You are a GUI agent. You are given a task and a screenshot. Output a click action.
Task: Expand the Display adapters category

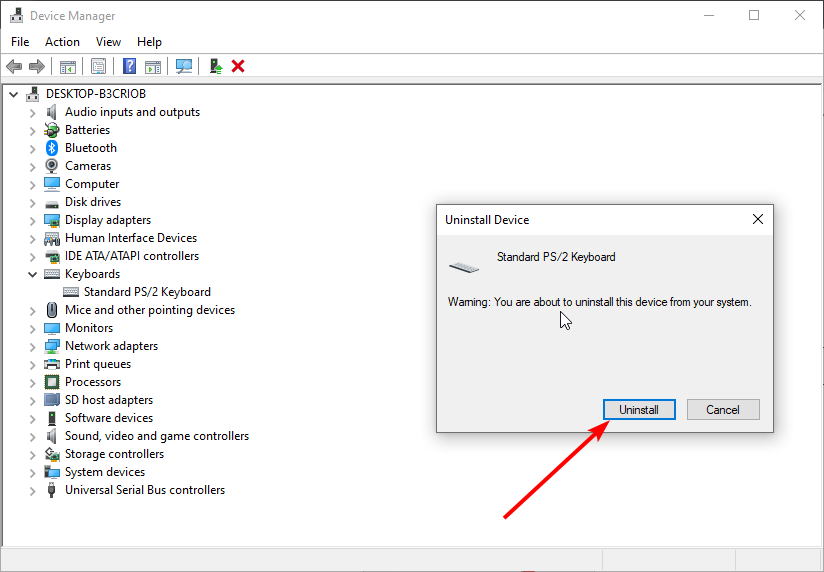click(x=32, y=220)
